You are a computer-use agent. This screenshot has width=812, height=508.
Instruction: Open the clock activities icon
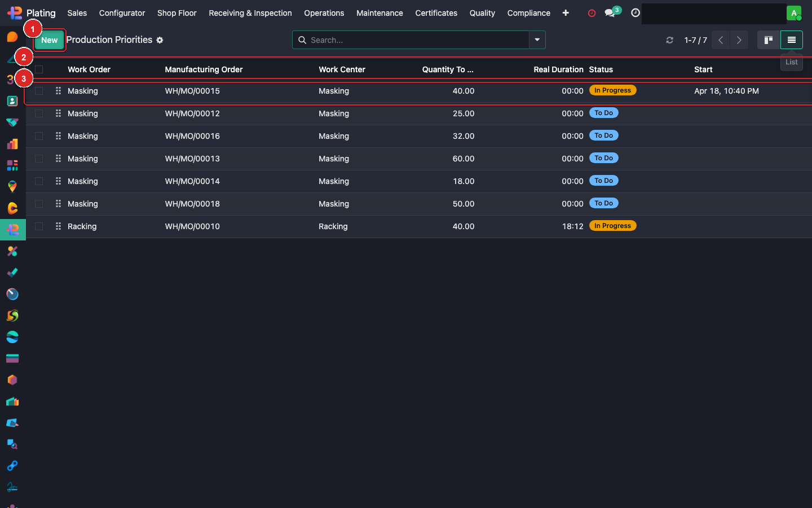pyautogui.click(x=635, y=13)
